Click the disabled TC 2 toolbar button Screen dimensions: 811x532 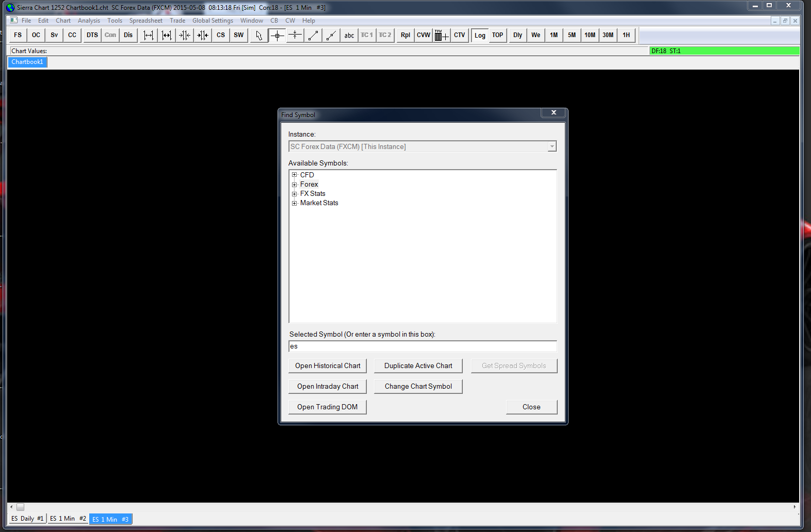coord(385,35)
